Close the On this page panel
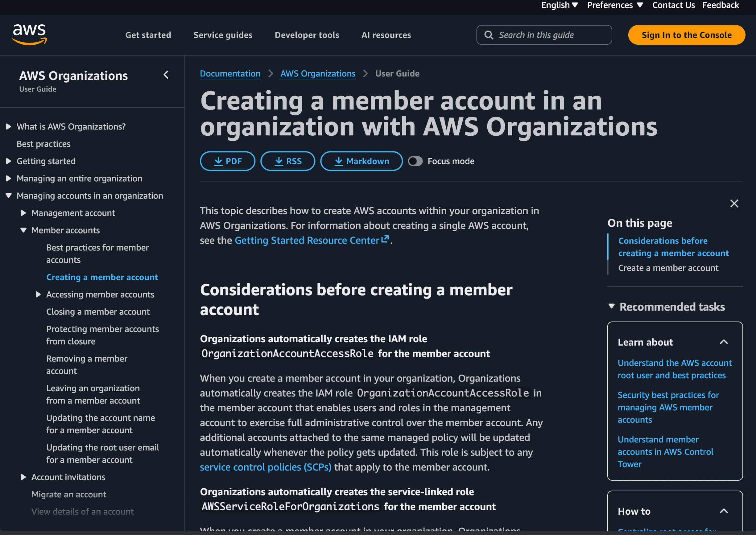 pyautogui.click(x=734, y=203)
